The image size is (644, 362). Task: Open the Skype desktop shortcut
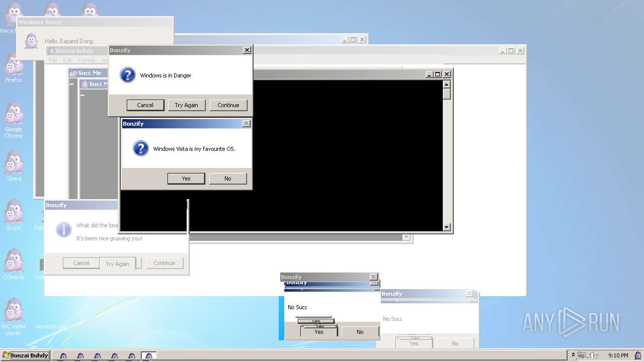[14, 216]
